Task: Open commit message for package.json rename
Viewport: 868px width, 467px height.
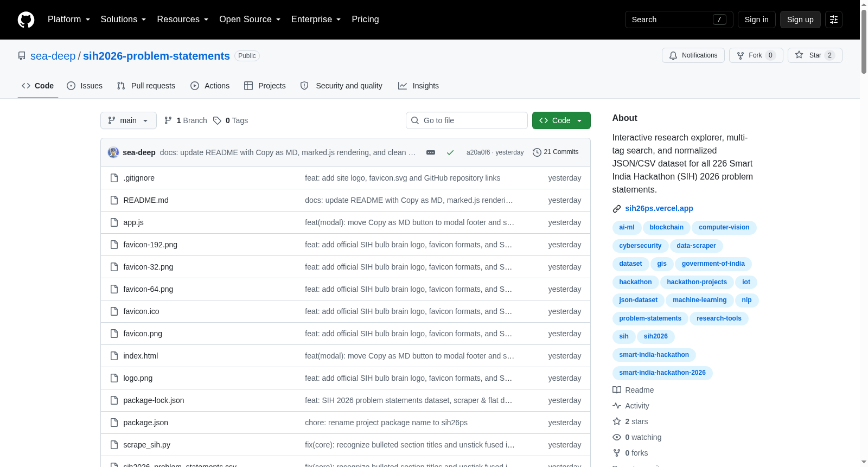Action: click(x=386, y=423)
